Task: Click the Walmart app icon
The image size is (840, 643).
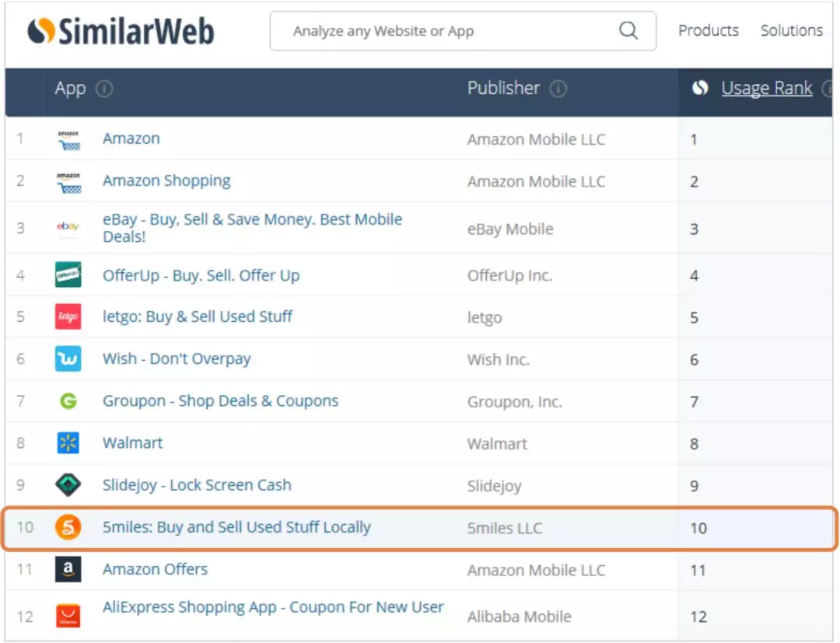Action: (x=68, y=442)
